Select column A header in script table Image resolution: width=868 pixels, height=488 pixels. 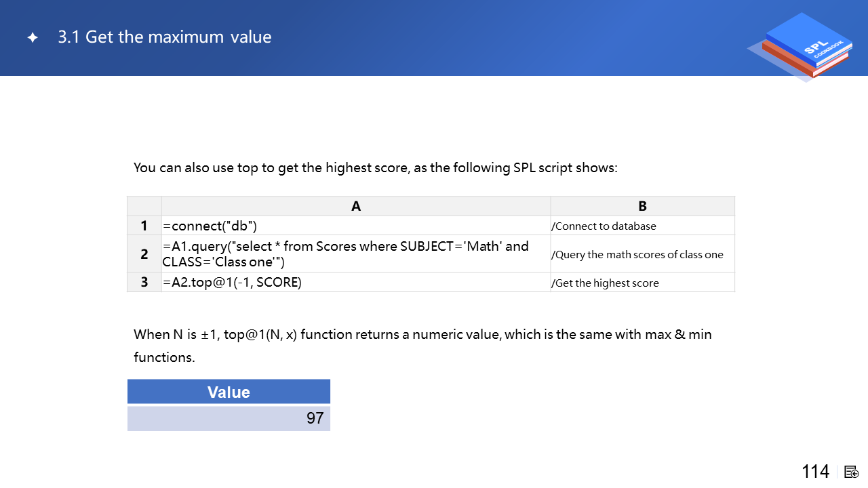point(356,206)
